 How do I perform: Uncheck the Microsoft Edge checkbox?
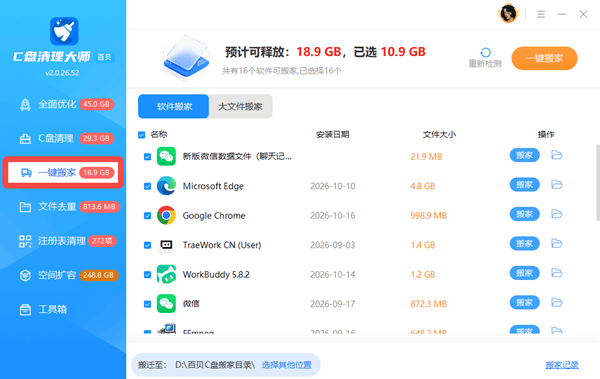coord(147,186)
